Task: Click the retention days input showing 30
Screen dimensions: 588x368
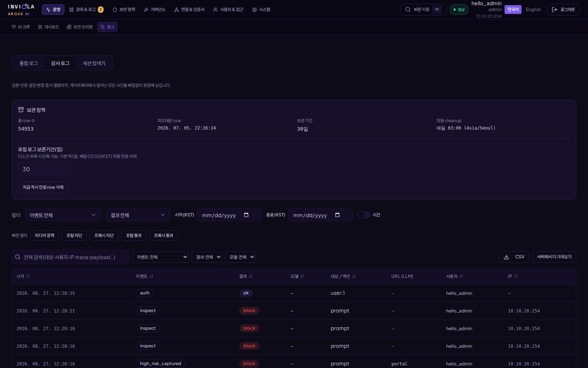Action: [x=44, y=169]
